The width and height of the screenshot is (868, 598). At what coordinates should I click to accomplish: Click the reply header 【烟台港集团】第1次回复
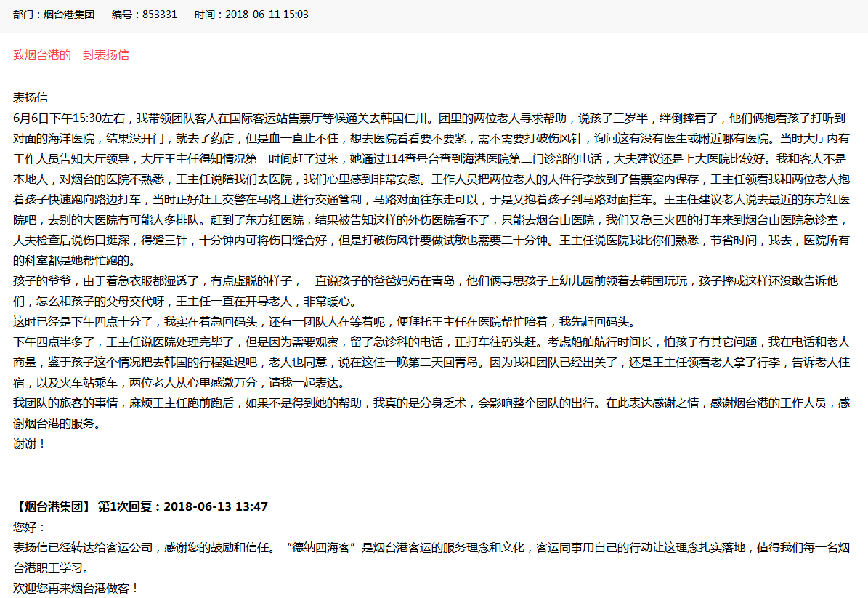(x=141, y=506)
